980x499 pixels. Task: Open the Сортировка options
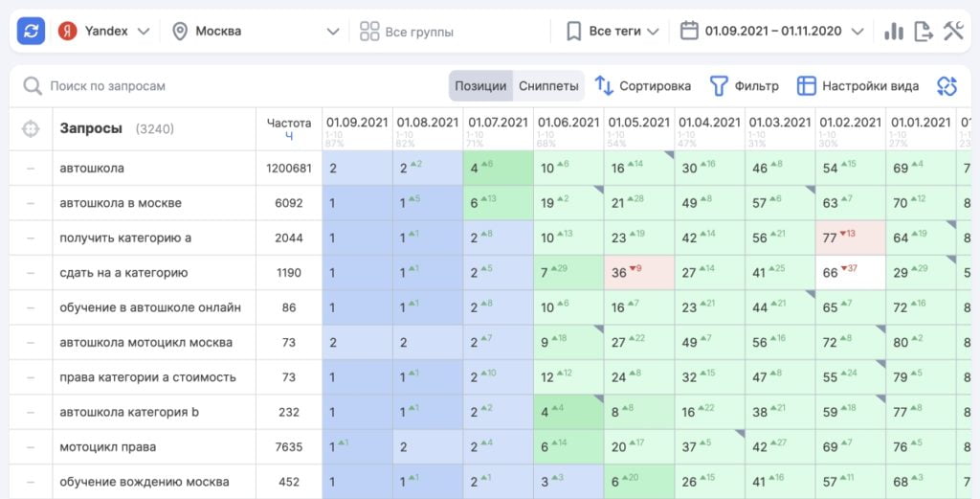pyautogui.click(x=642, y=86)
